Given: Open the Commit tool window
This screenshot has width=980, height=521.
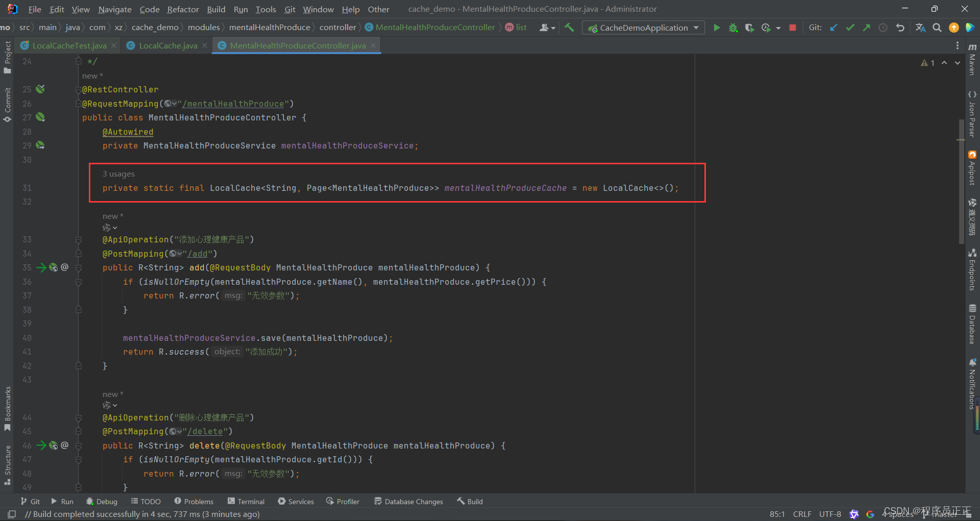Looking at the screenshot, I should click(x=7, y=105).
